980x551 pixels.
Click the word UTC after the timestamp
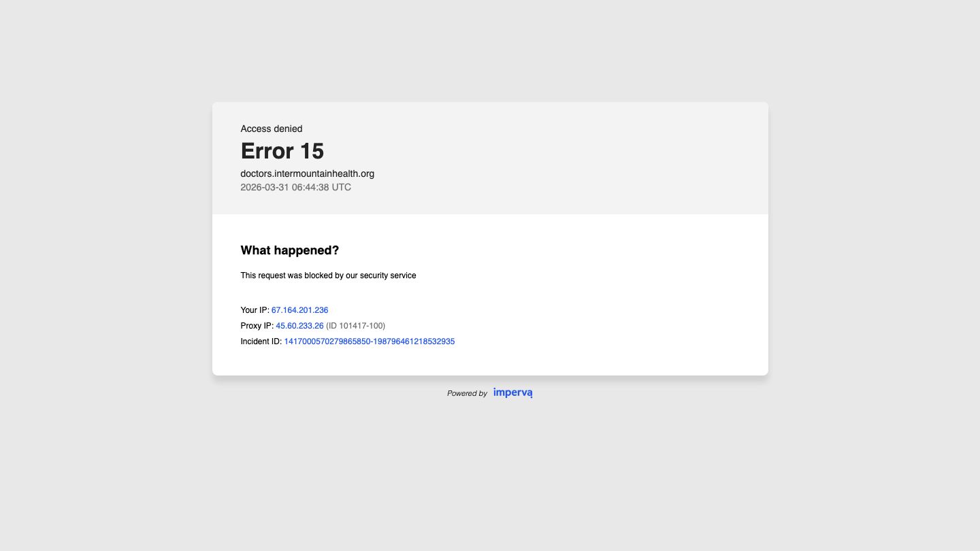click(342, 187)
